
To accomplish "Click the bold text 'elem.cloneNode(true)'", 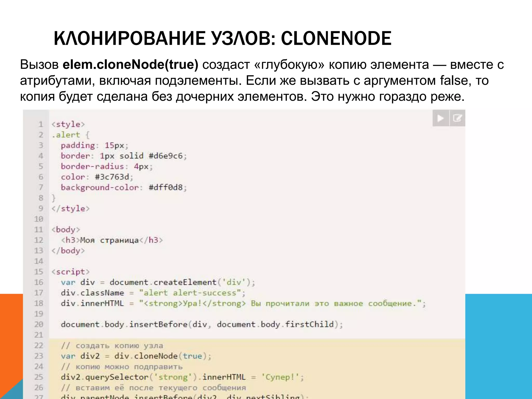I will pyautogui.click(x=130, y=64).
